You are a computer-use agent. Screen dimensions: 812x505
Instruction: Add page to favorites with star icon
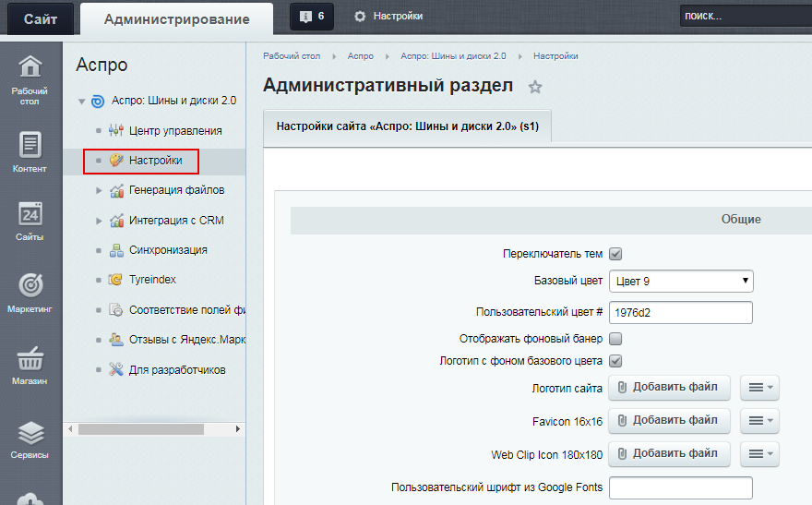tap(535, 87)
